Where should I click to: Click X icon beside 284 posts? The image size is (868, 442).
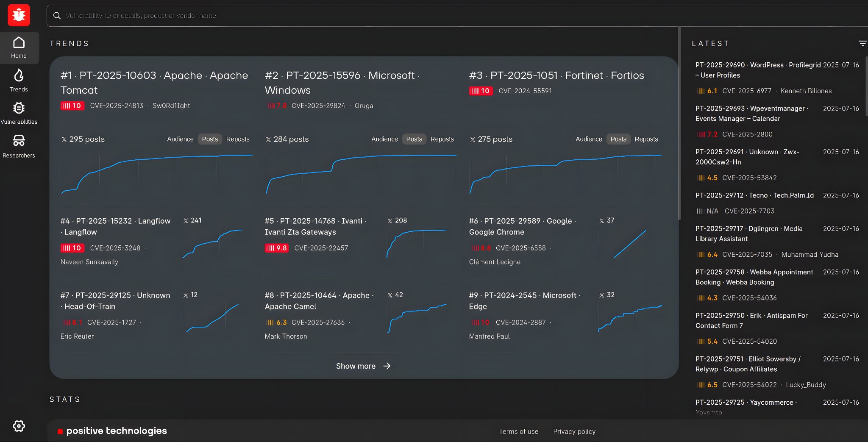(268, 139)
